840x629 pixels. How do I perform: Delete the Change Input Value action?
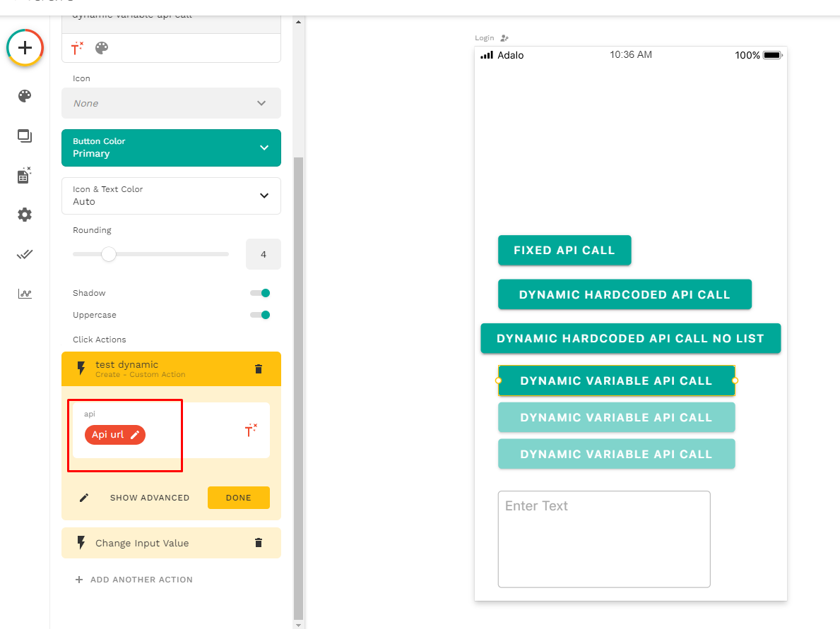(x=258, y=543)
